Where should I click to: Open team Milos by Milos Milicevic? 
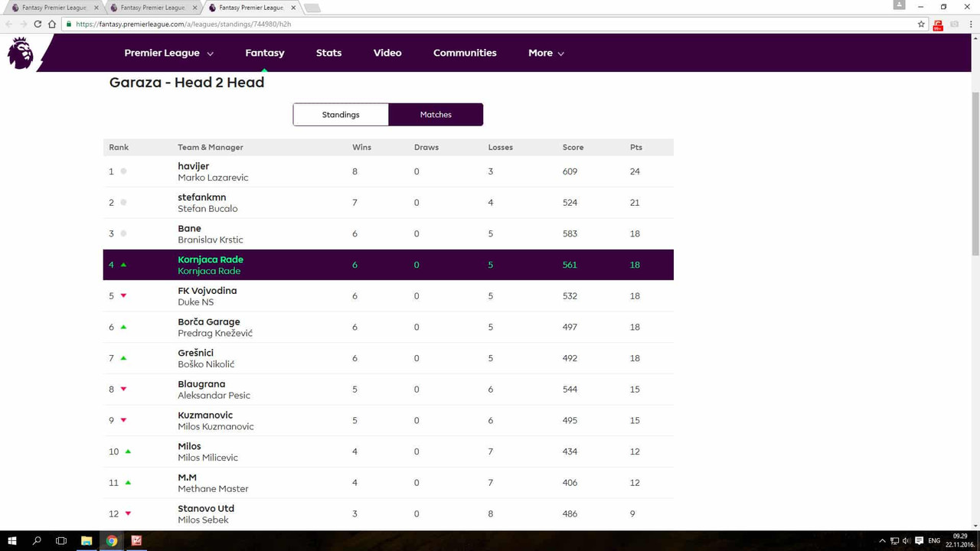(189, 446)
